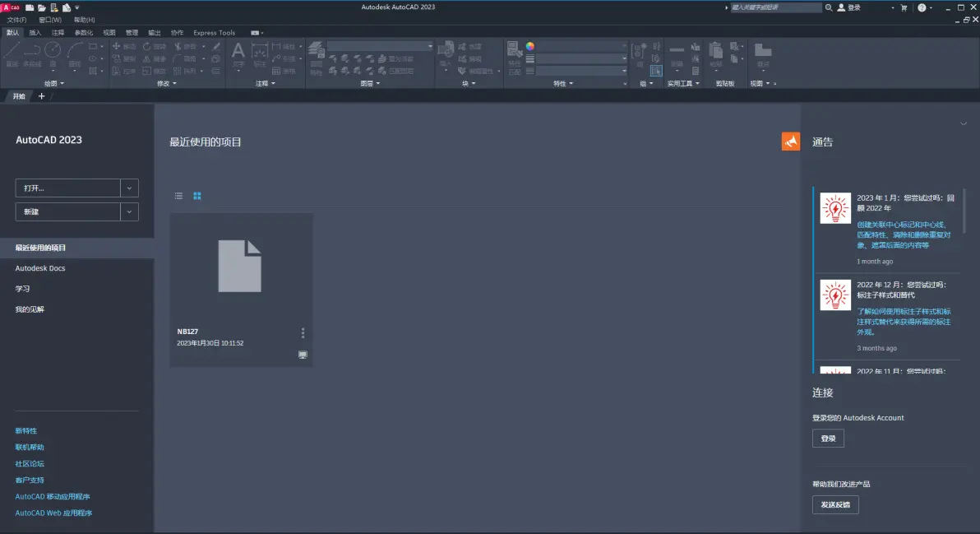Select the Scale tool in Modify panel

[154, 72]
